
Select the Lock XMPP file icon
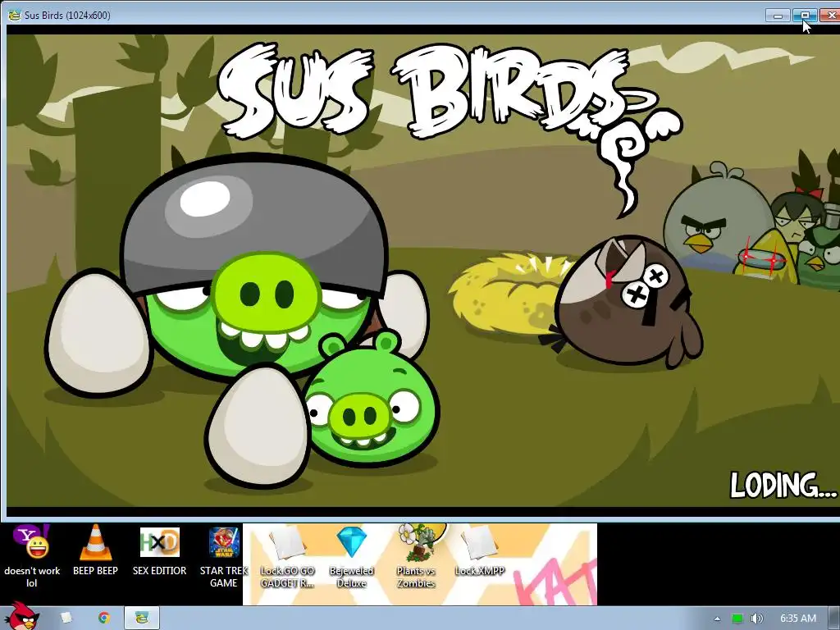(479, 551)
